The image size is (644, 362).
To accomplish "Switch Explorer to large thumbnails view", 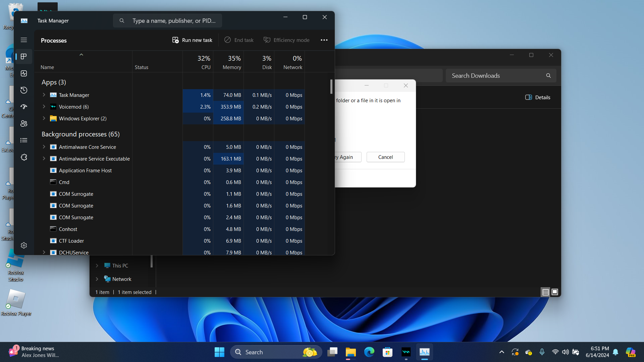I will 555,292.
